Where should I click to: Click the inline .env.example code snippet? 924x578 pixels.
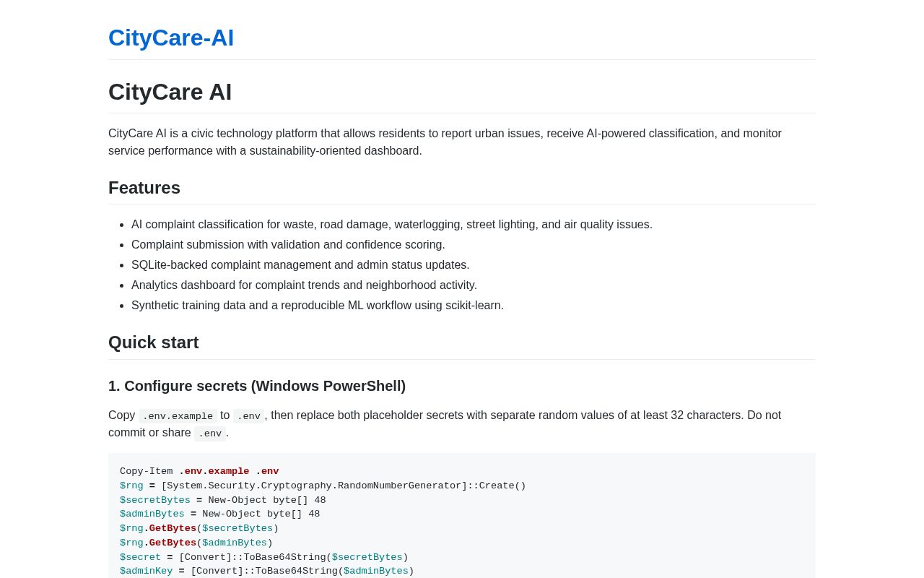[178, 416]
